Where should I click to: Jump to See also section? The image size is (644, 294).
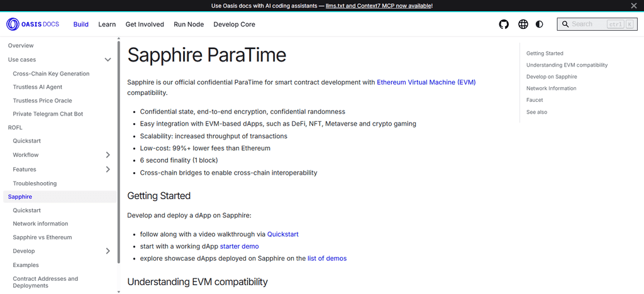tap(537, 112)
